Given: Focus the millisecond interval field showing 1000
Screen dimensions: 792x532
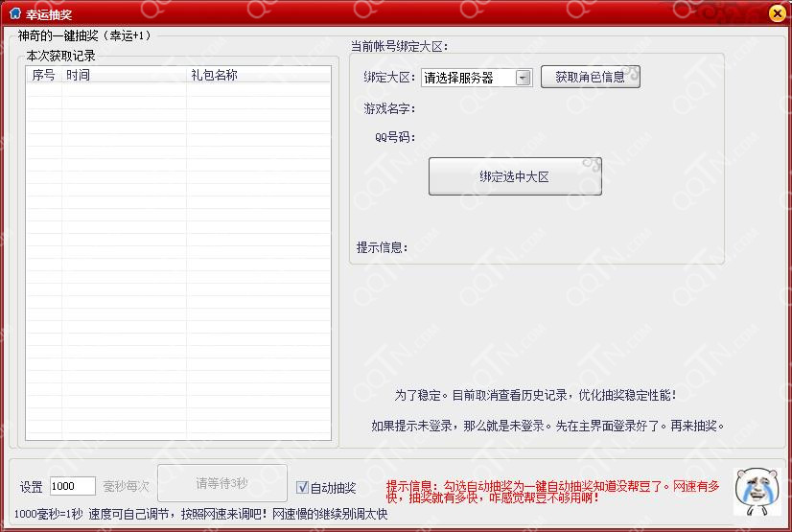Looking at the screenshot, I should click(x=72, y=486).
